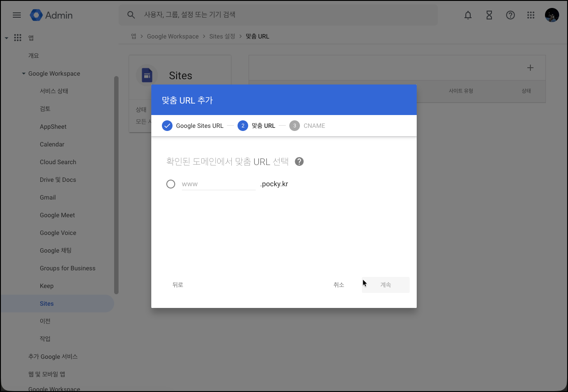The width and height of the screenshot is (568, 392).
Task: Open Drive 및 Docs in sidebar
Action: click(x=58, y=180)
